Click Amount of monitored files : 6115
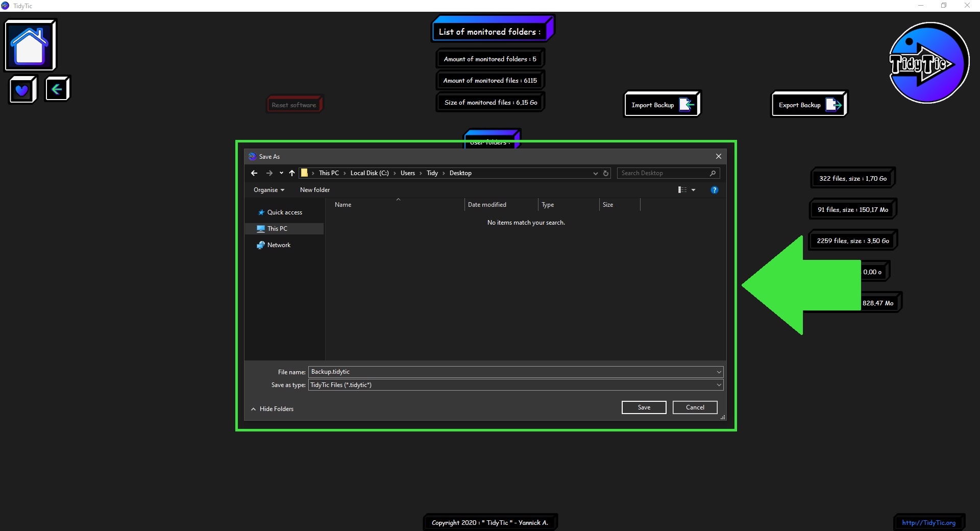 tap(490, 80)
